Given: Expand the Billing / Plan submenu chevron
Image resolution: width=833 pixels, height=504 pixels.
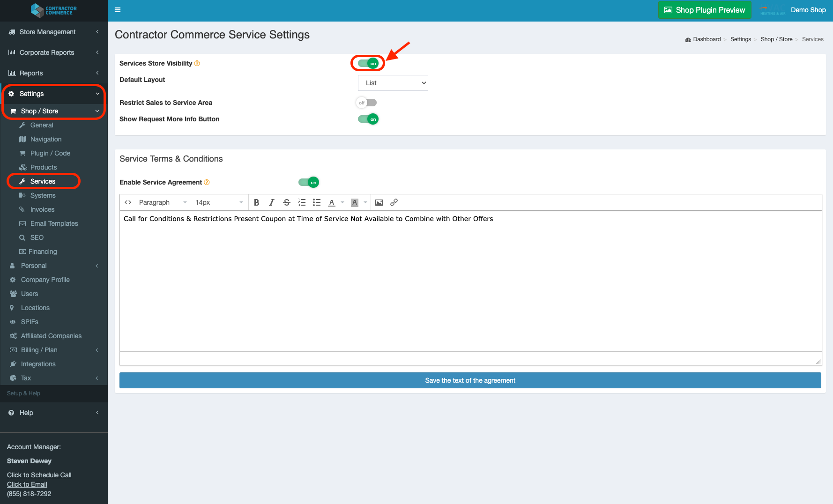Looking at the screenshot, I should pos(97,350).
